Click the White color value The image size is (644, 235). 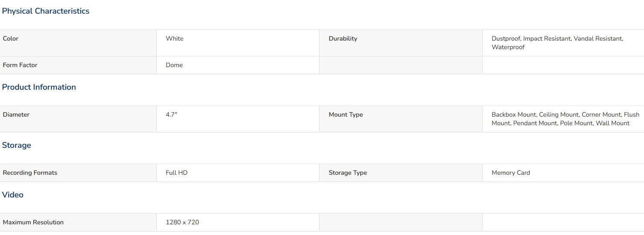[174, 38]
